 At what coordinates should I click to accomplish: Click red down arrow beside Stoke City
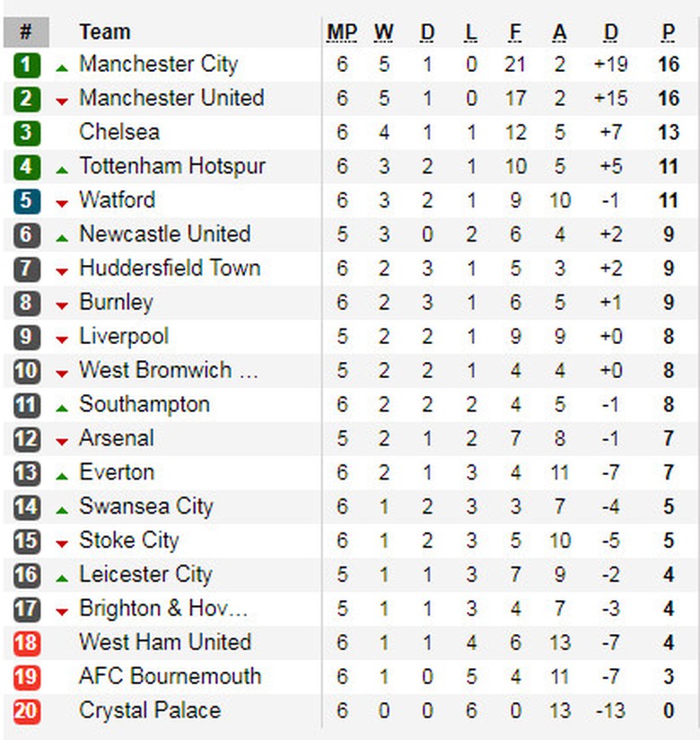click(62, 543)
